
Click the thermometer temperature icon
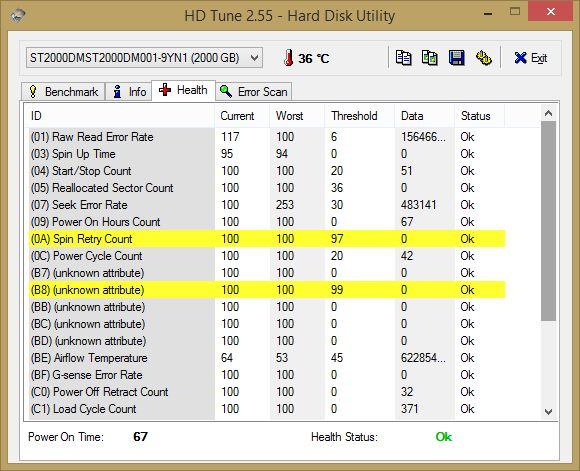click(289, 58)
